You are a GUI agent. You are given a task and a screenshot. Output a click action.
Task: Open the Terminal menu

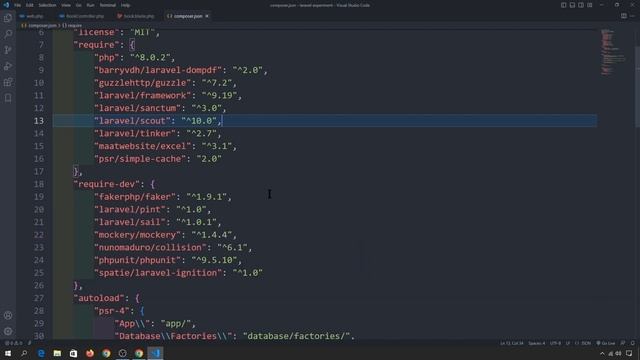[108, 5]
